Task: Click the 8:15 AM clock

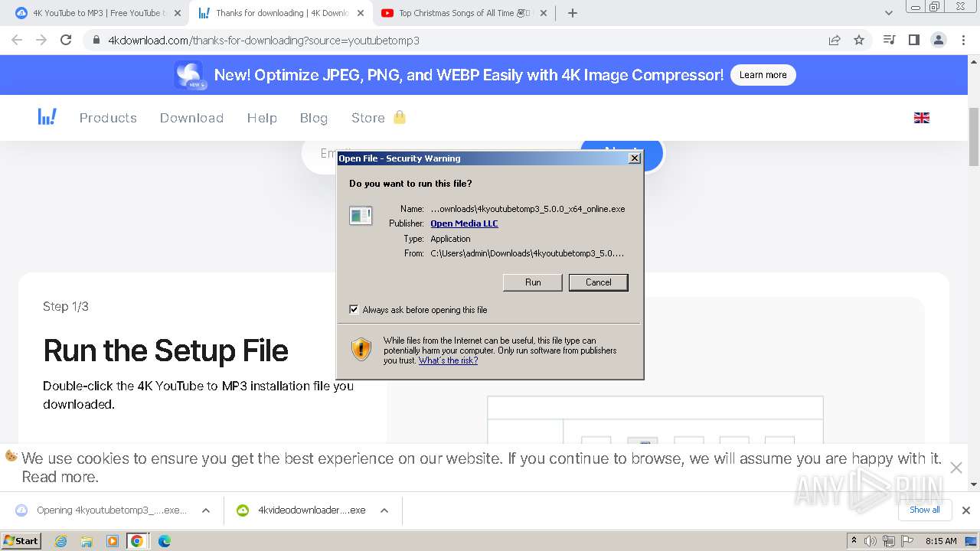Action: pyautogui.click(x=941, y=541)
